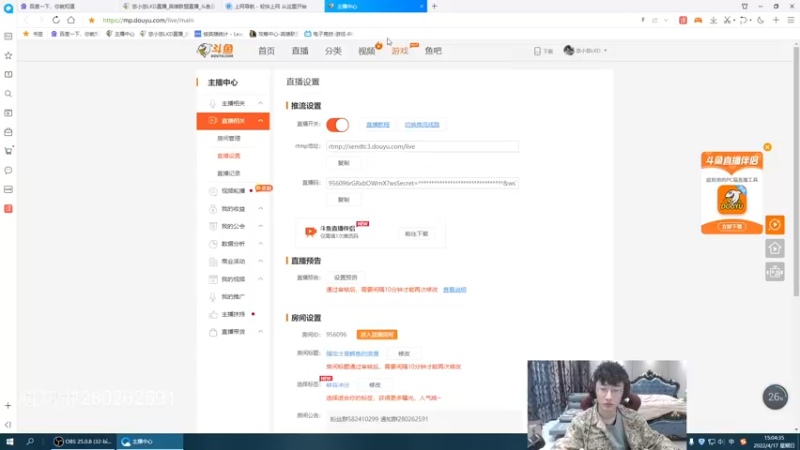Image resolution: width=800 pixels, height=450 pixels.
Task: Click the Douyu logo in the header
Action: [x=215, y=51]
